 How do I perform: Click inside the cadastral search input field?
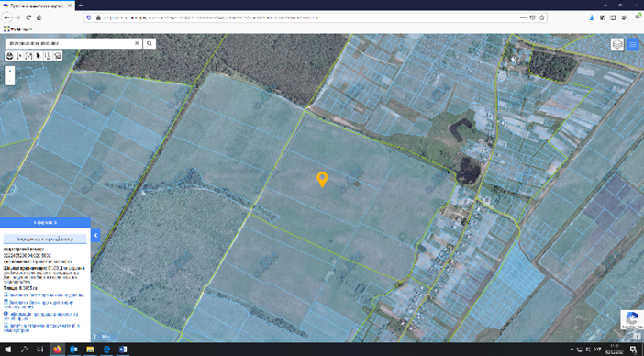click(70, 43)
